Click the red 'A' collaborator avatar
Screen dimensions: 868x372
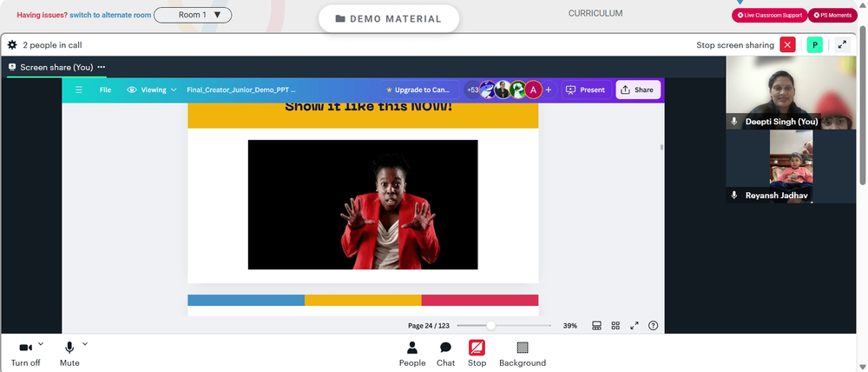coord(533,90)
